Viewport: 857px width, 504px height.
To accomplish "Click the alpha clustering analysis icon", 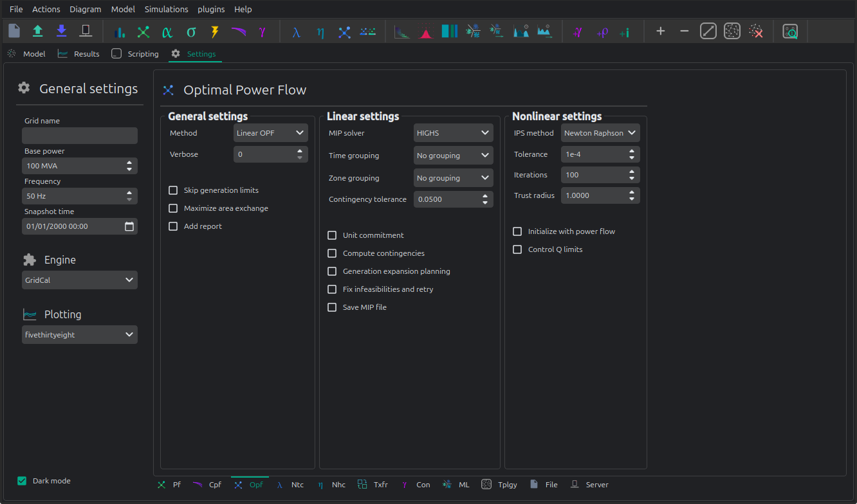I will pos(167,31).
